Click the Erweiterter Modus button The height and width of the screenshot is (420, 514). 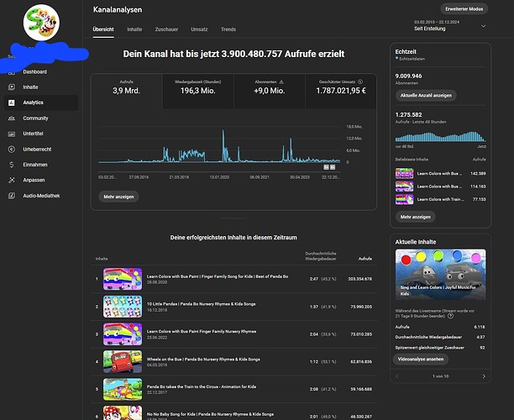click(464, 9)
